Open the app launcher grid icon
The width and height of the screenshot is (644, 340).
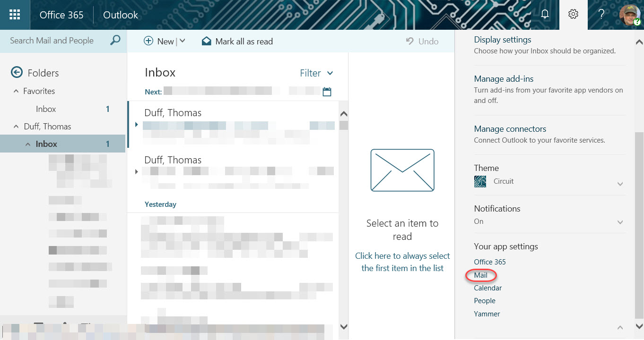(x=14, y=15)
